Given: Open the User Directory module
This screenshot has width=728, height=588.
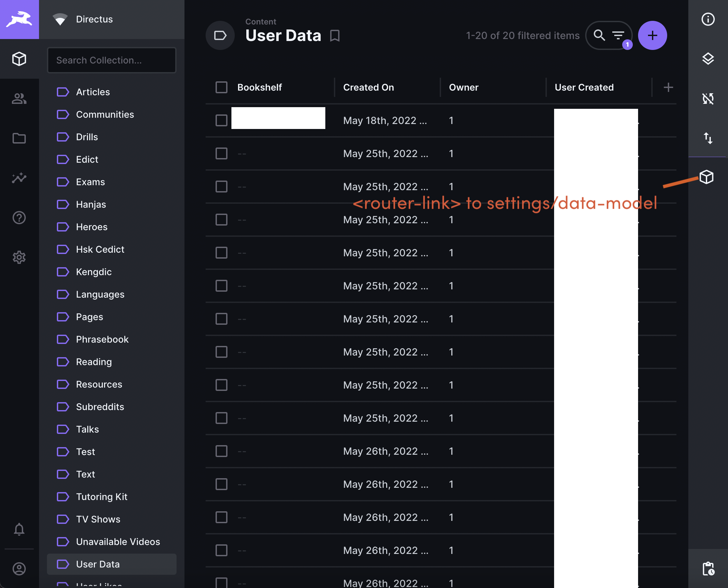Looking at the screenshot, I should point(19,99).
